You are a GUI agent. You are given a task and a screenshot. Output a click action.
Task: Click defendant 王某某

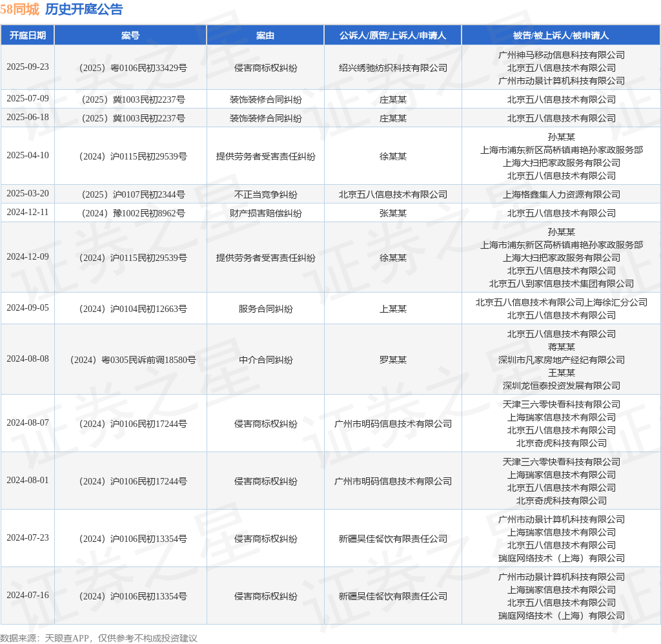point(562,373)
